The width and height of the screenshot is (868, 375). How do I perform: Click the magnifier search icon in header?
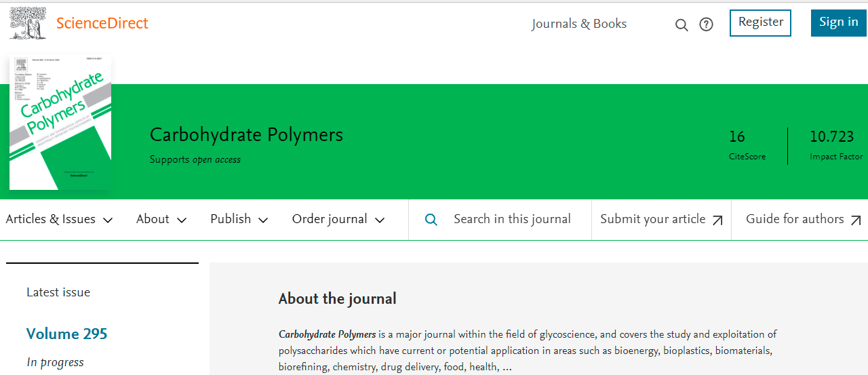pos(682,25)
